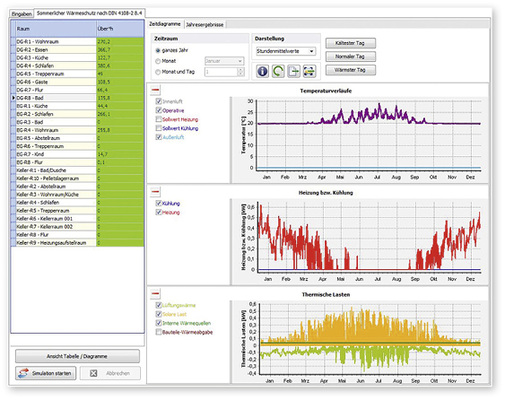Viewport: 505px width, 400px height.
Task: Toggle the Außenluft checkbox
Action: (x=159, y=137)
